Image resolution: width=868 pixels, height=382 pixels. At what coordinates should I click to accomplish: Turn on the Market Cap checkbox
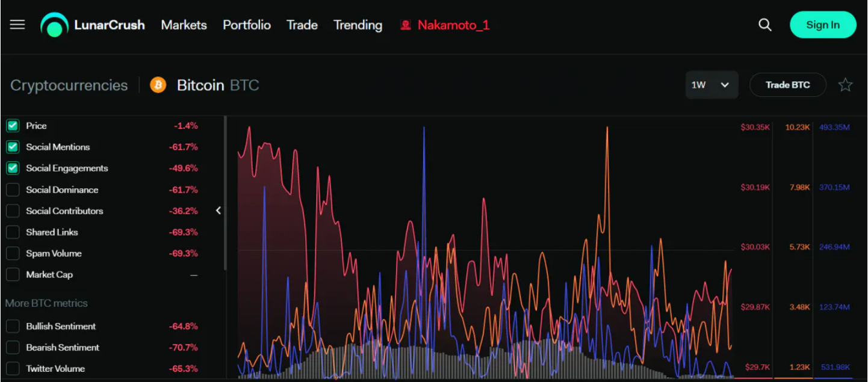pos(13,275)
